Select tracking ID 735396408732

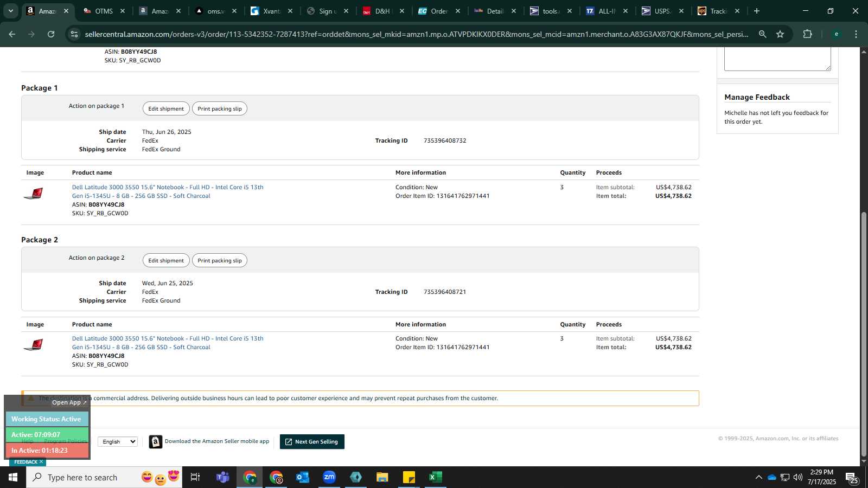[445, 140]
